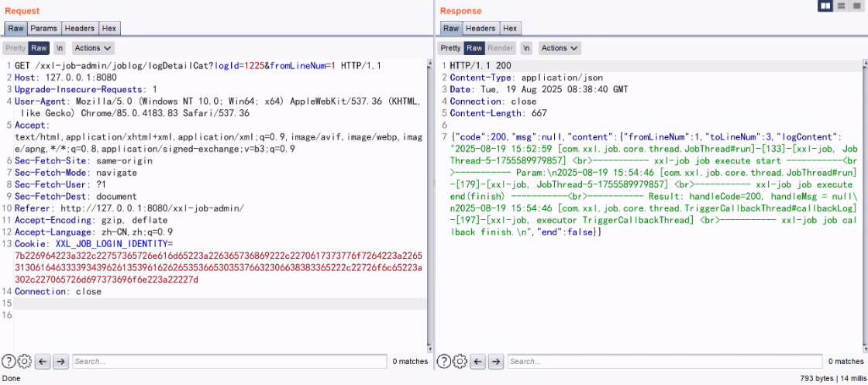Switch to combined single-pane layout
The image size is (868, 385).
(x=856, y=6)
